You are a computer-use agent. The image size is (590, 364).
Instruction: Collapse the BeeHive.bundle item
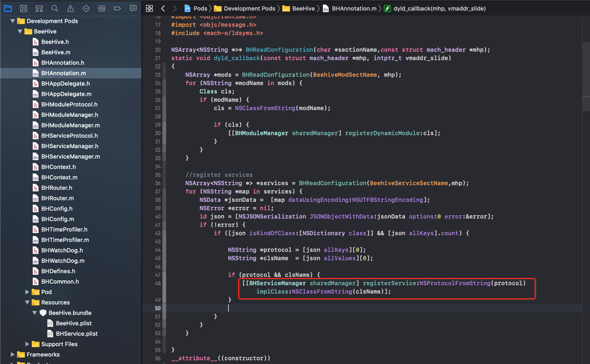(34, 313)
